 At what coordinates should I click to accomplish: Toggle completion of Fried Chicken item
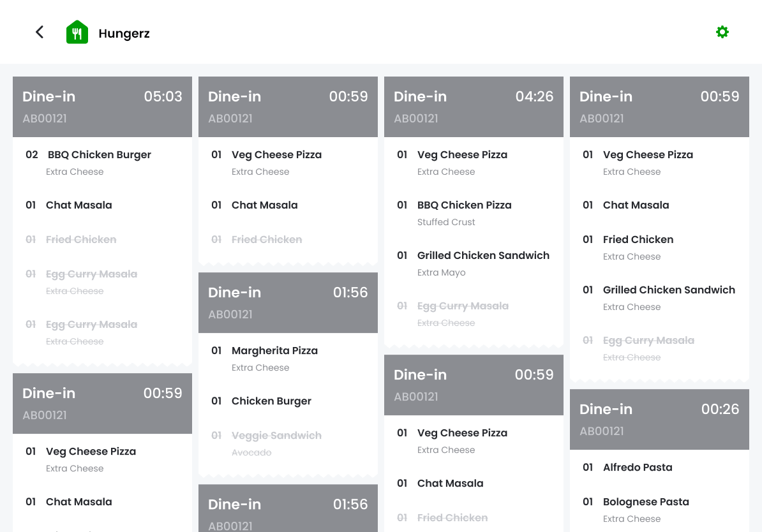[81, 239]
